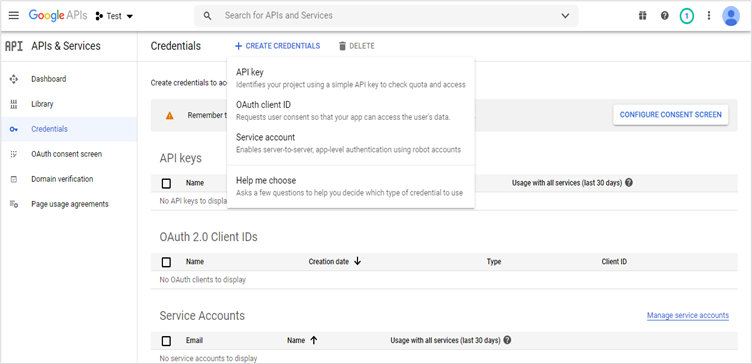Click the gift icon in top bar
The image size is (752, 364).
[642, 16]
